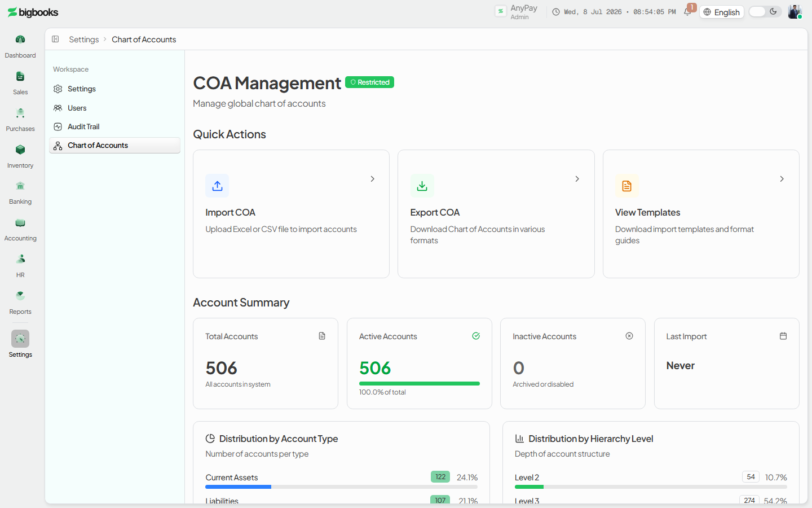Click the Total Accounts value 506
812x508 pixels.
pyautogui.click(x=221, y=368)
